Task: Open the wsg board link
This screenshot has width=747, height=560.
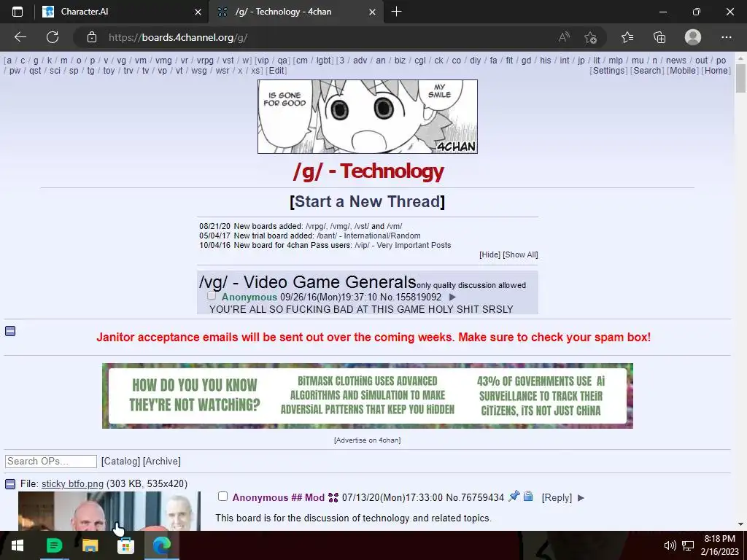Action: (199, 71)
